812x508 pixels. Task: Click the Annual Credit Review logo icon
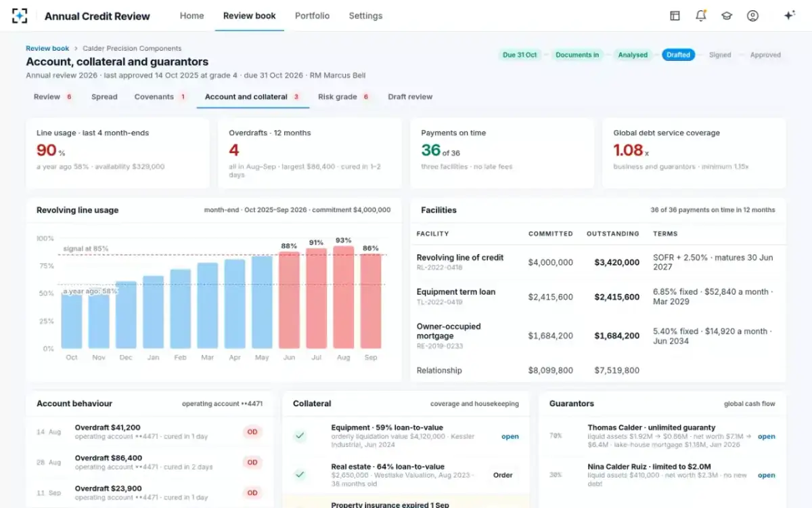tap(20, 16)
